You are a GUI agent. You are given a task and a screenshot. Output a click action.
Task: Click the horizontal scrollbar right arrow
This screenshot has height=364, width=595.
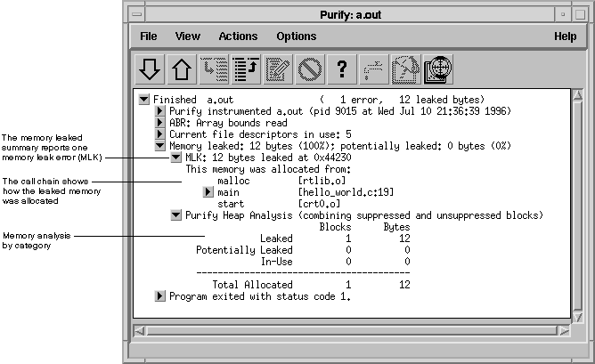point(564,331)
